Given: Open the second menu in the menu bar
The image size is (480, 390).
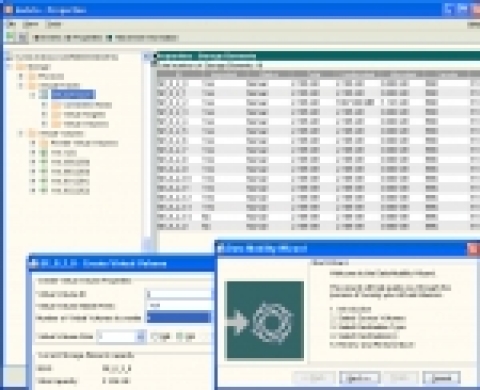Looking at the screenshot, I should (31, 24).
